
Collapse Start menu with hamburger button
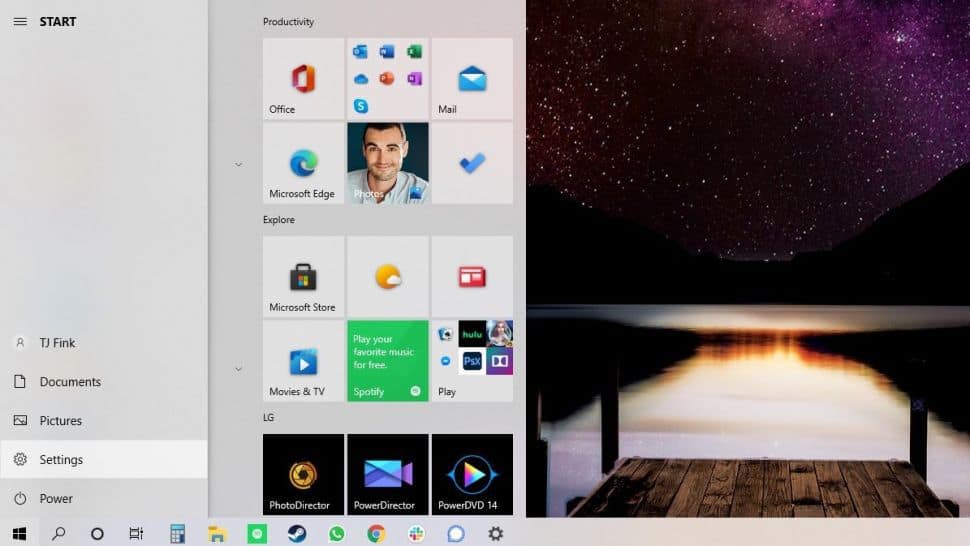coord(20,22)
